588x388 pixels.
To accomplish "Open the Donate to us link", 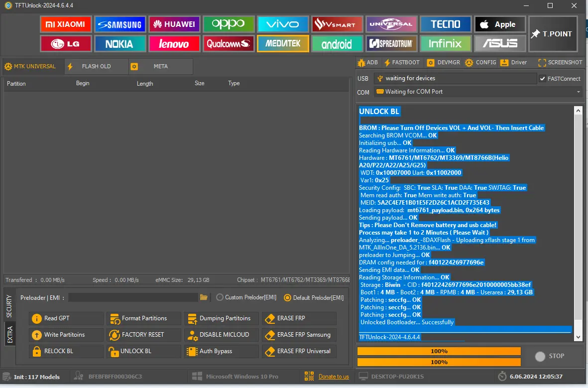I will 334,377.
